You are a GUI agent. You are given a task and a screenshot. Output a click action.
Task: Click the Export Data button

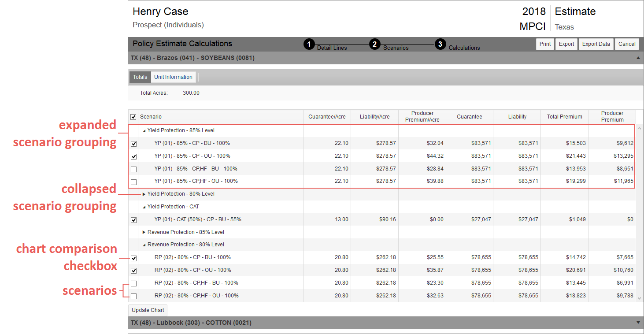pos(596,44)
